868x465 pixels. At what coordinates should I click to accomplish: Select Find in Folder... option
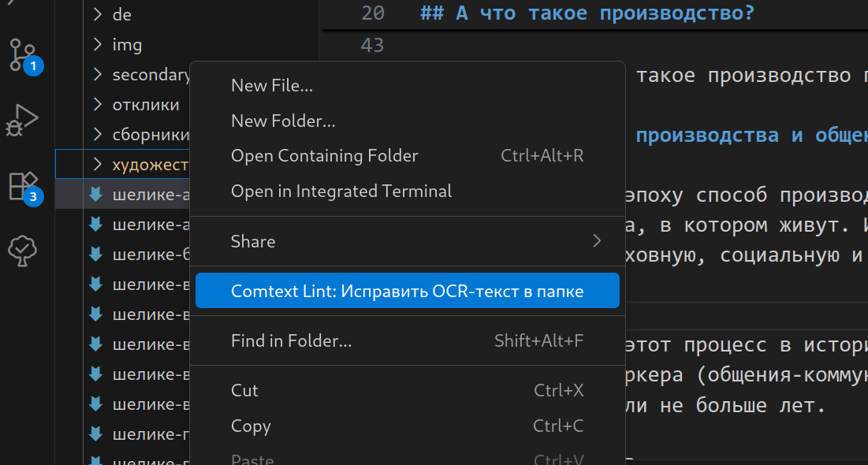point(291,341)
